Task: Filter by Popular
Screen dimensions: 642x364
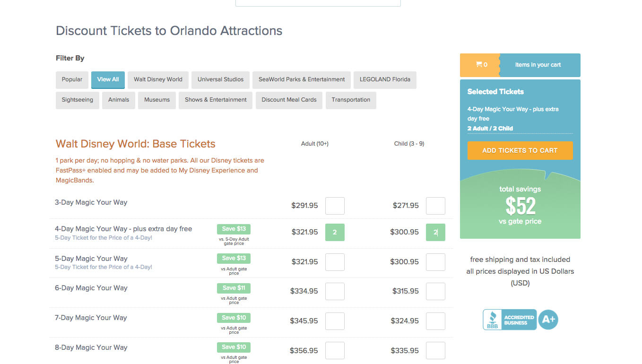Action: pyautogui.click(x=72, y=79)
